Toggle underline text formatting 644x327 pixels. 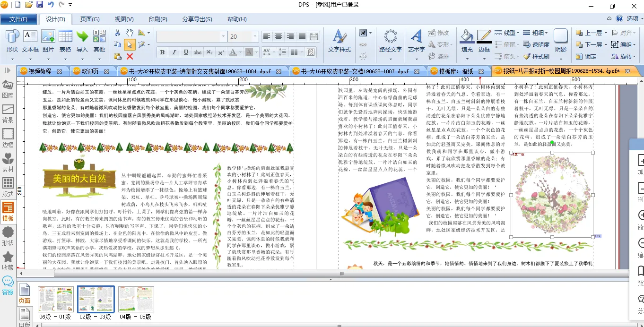186,52
